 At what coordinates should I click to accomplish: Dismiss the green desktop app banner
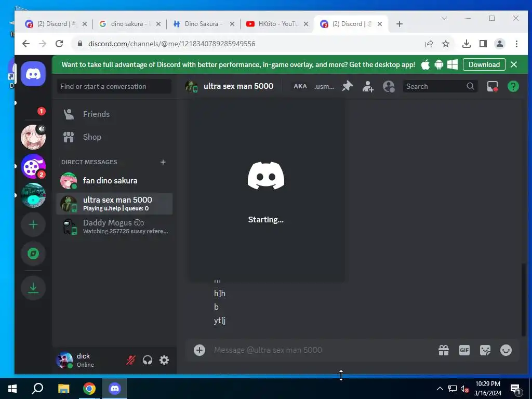click(x=514, y=64)
